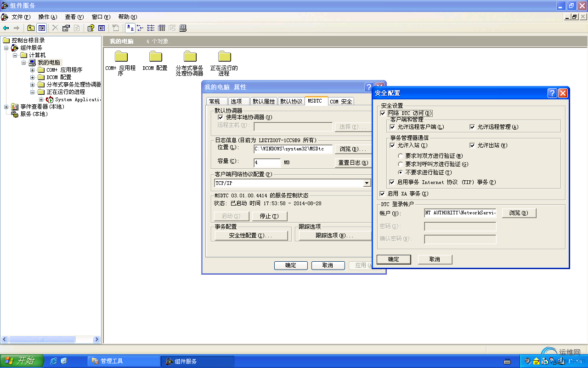Expand the DCOM 配置 tree node

coord(33,77)
